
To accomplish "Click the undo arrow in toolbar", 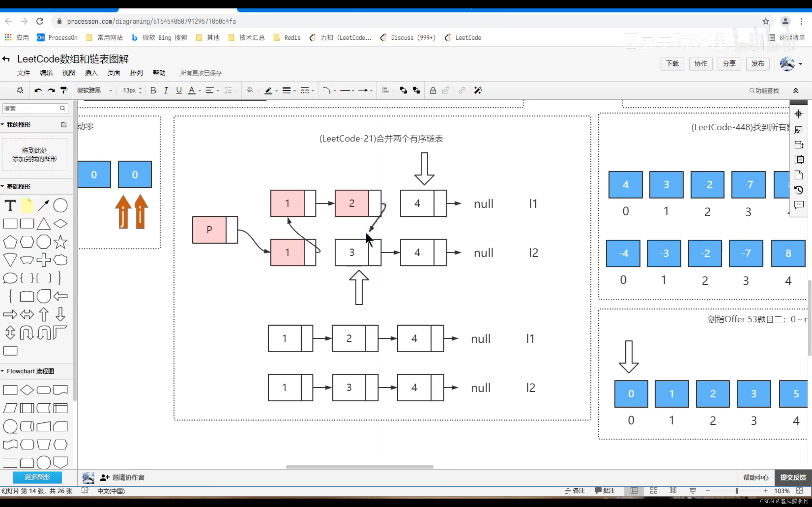I will tap(38, 90).
